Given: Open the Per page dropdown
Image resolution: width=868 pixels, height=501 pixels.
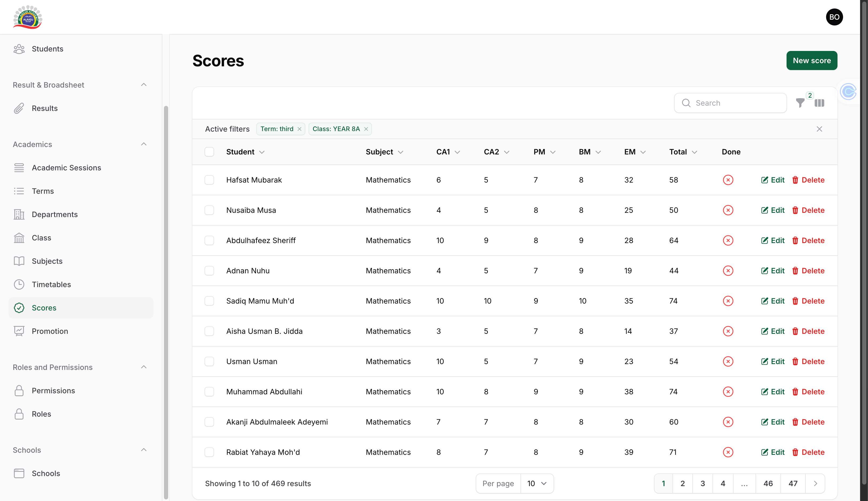Looking at the screenshot, I should click(x=537, y=483).
